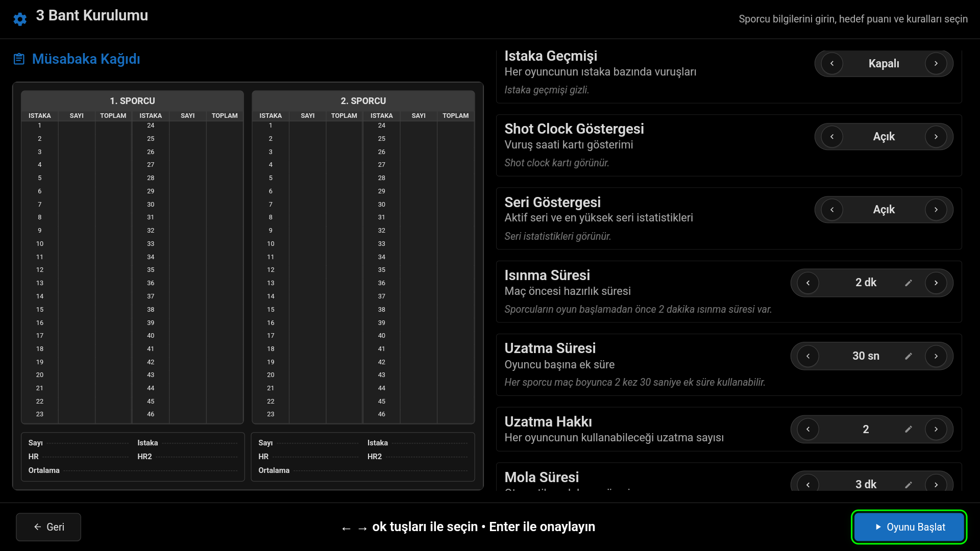
Task: Decrease Uzatma Süresi with left arrow
Action: [808, 356]
